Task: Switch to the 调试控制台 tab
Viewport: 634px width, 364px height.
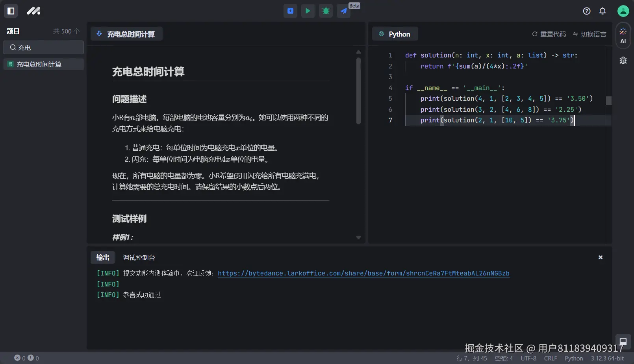Action: pyautogui.click(x=139, y=257)
